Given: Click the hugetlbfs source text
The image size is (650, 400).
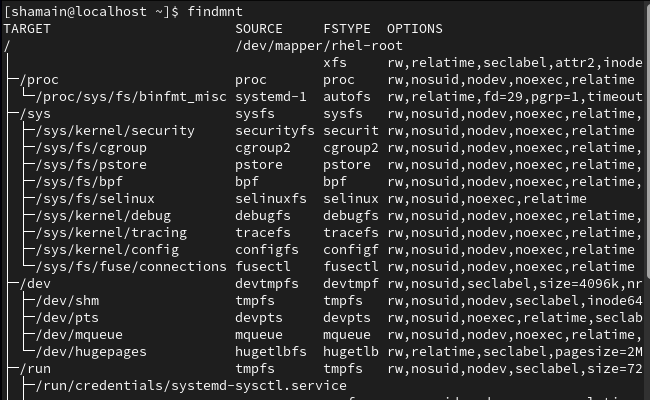Looking at the screenshot, I should [271, 352].
